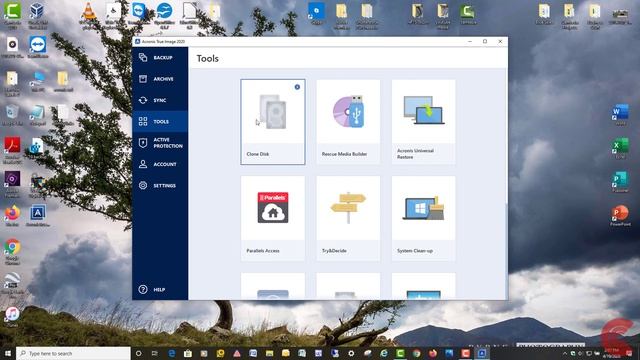
Task: Open Firefox from the taskbar
Action: tap(433, 353)
